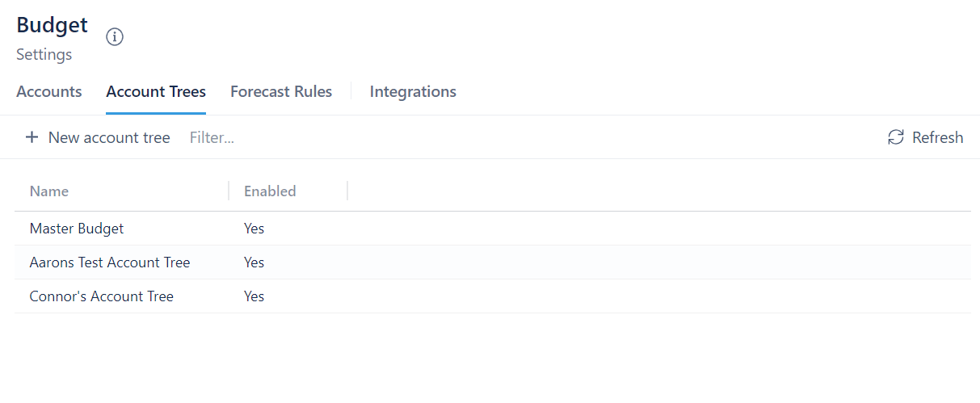Click the info icon beside Budget title

pyautogui.click(x=115, y=37)
